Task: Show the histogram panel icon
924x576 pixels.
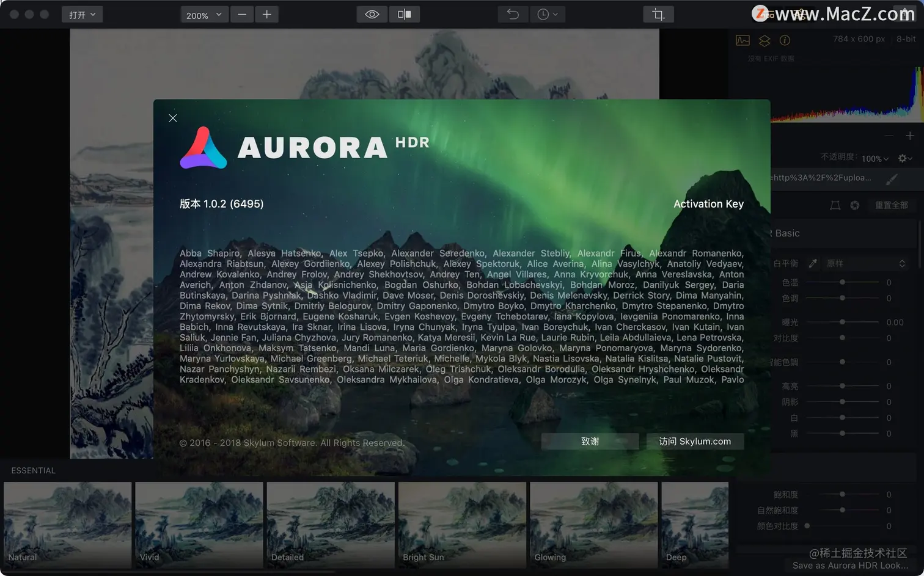Action: pyautogui.click(x=743, y=40)
